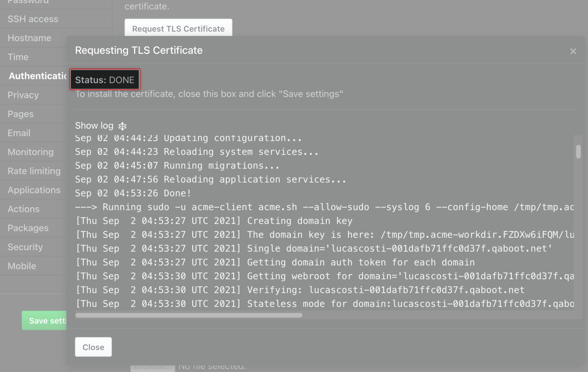The image size is (588, 372).
Task: Select the Authentication sidebar item
Action: (x=37, y=76)
